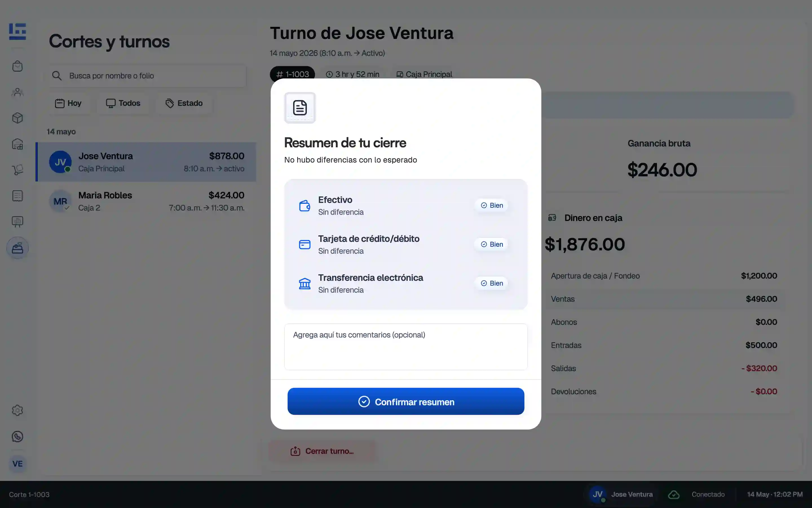Open the hand truck purchases icon
812x508 pixels.
(x=17, y=170)
